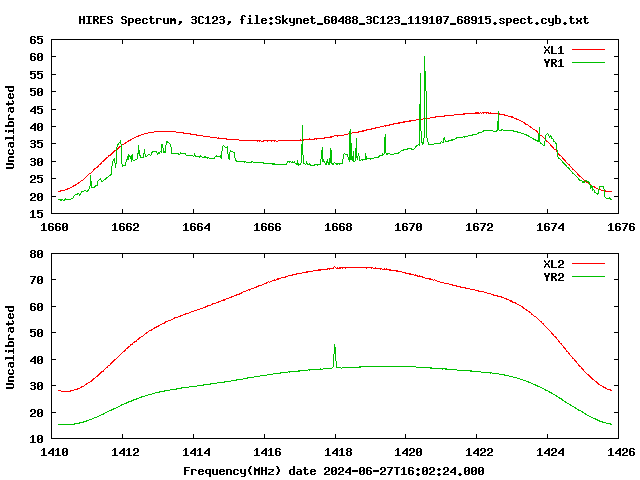This screenshot has width=640, height=480.
Task: Click the 1420 x-axis tick label
Action: point(409,452)
